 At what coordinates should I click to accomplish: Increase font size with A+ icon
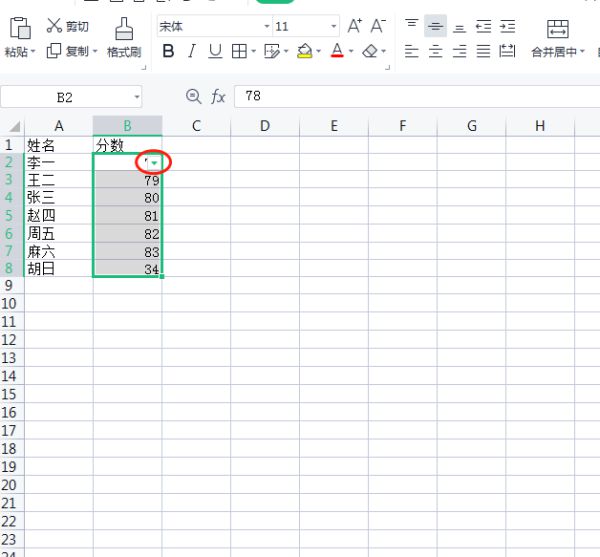point(355,26)
